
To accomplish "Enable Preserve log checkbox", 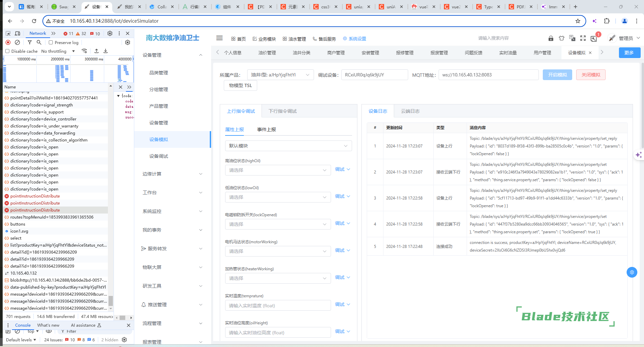I will tap(51, 42).
